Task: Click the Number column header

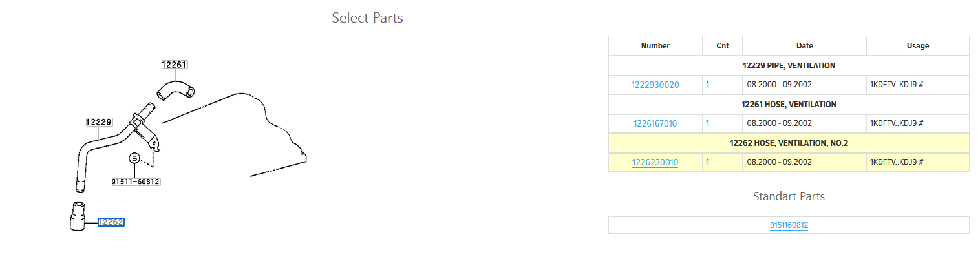Action: [x=655, y=46]
